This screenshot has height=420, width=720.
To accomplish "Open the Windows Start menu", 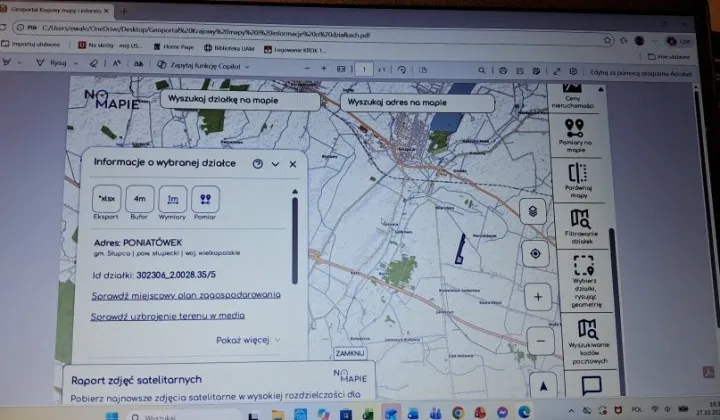I will click(112, 416).
